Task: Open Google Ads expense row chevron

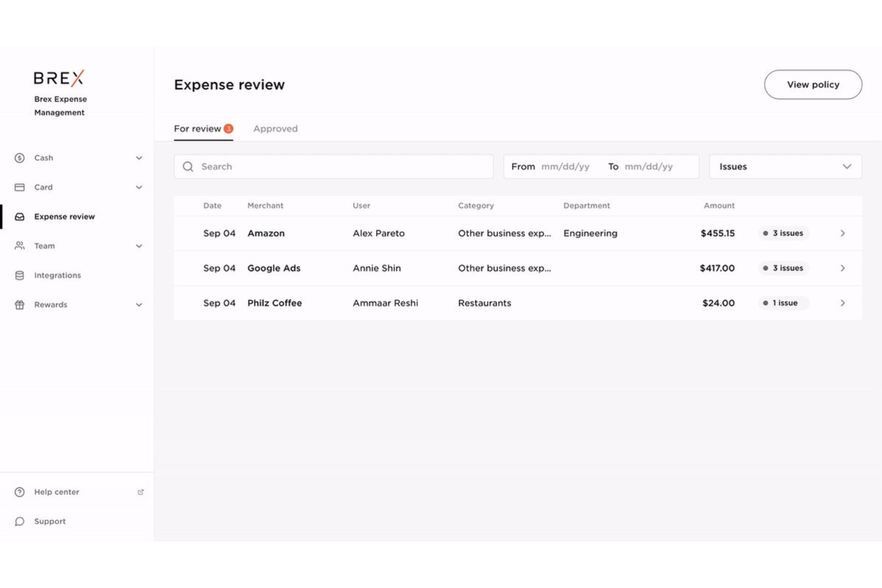Action: point(843,268)
